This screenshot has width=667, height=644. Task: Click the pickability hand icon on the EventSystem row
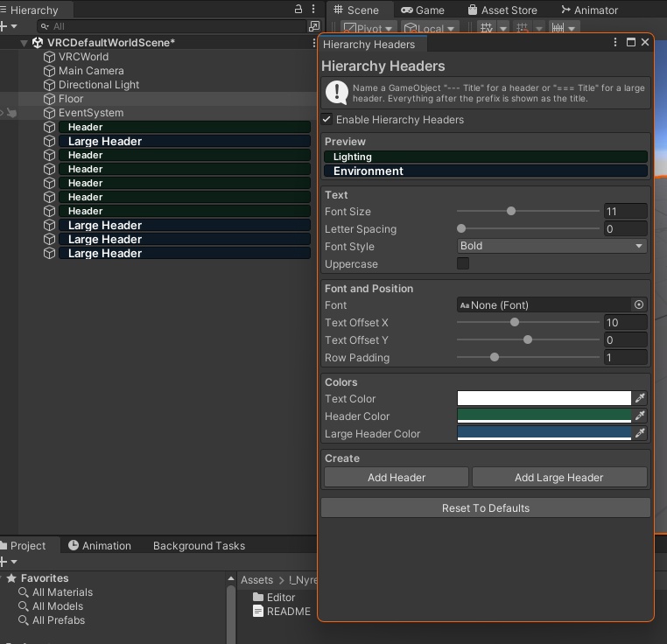[x=11, y=113]
